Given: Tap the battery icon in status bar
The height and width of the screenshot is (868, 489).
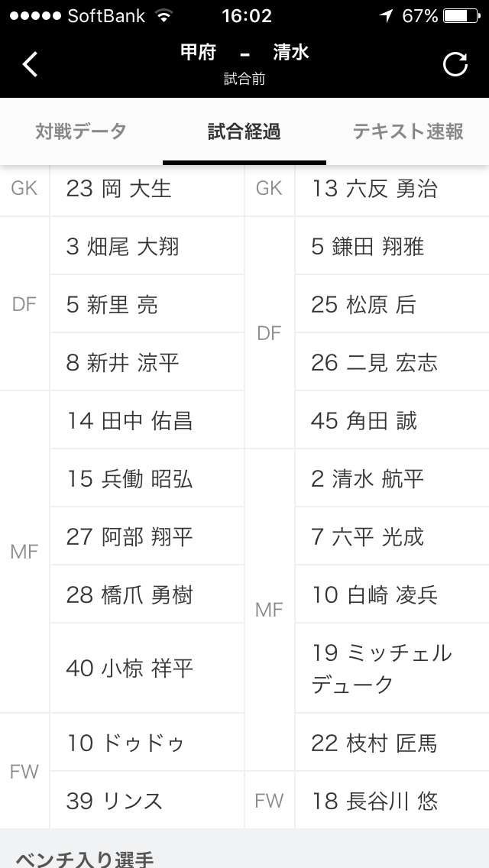Looking at the screenshot, I should click(462, 16).
